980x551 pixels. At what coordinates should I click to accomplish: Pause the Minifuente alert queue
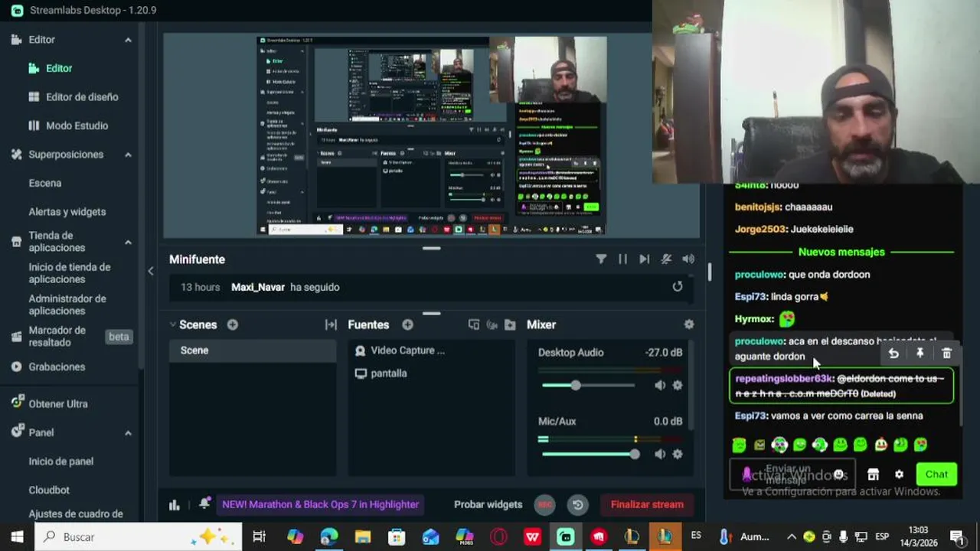click(622, 259)
